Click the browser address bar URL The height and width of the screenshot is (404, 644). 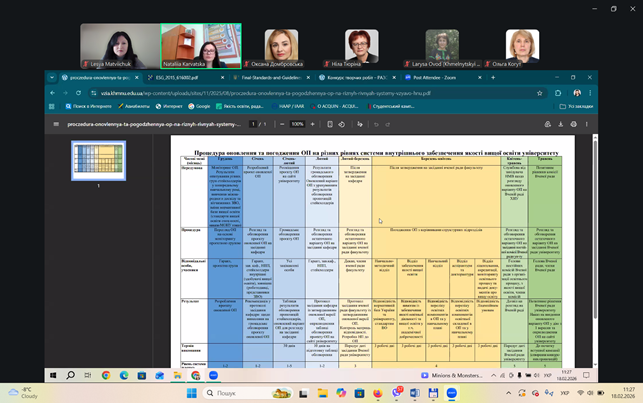(250, 92)
